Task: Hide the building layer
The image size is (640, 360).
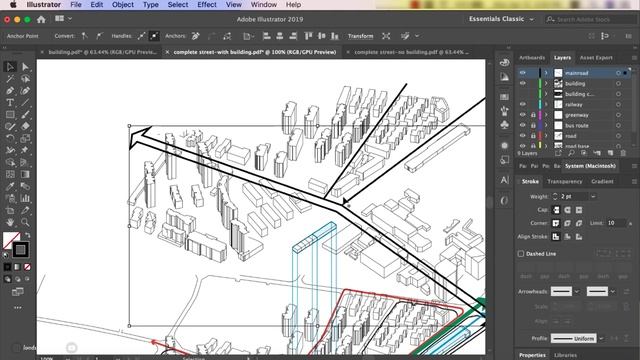Action: [x=522, y=83]
